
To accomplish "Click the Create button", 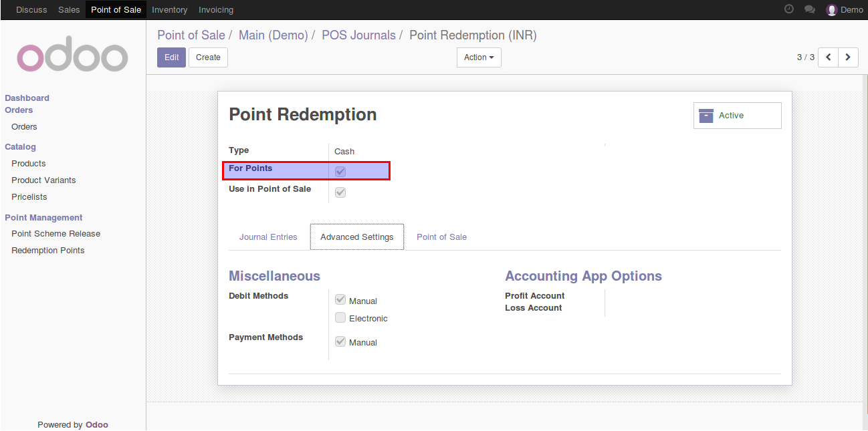I will [208, 57].
